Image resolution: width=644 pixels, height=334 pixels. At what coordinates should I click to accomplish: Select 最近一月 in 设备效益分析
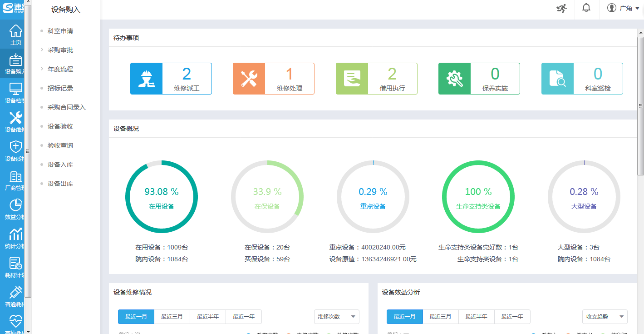click(x=405, y=317)
